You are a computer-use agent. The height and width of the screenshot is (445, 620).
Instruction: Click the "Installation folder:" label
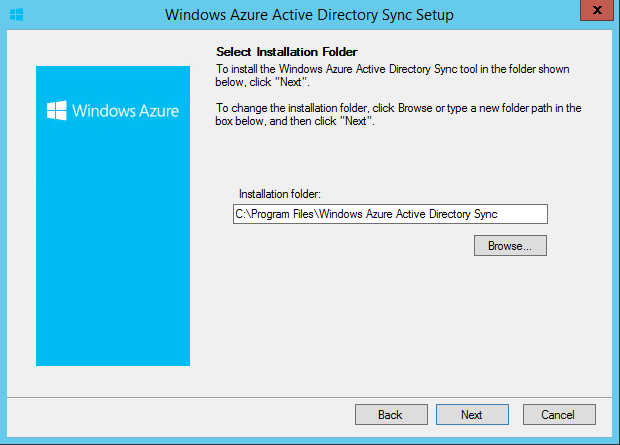280,194
